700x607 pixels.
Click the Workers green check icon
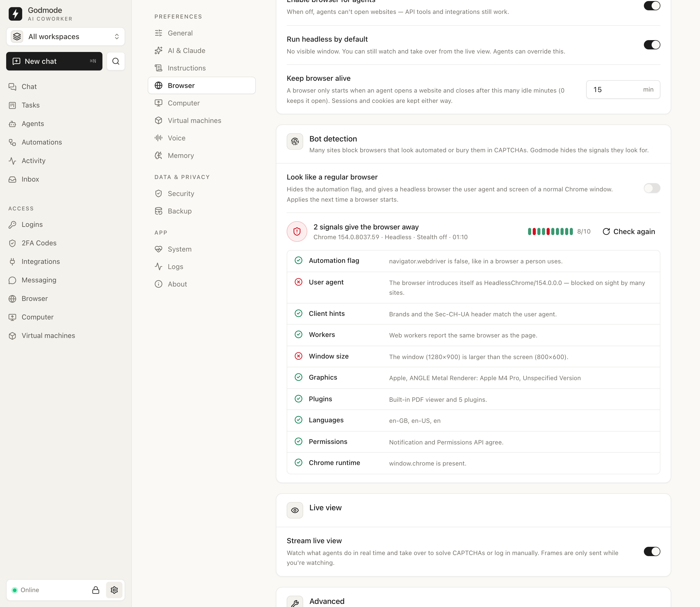coord(298,335)
